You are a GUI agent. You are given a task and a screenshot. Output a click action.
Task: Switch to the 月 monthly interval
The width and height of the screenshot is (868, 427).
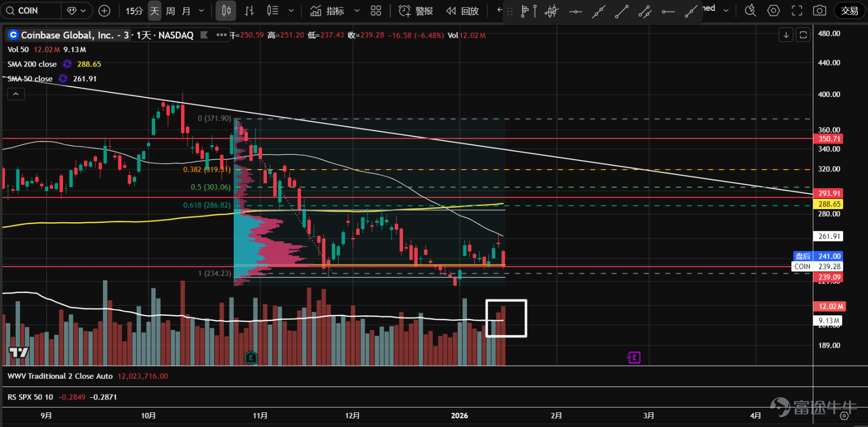186,10
